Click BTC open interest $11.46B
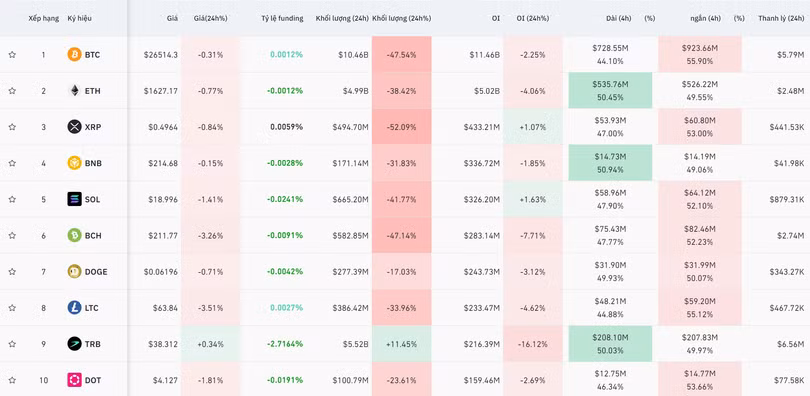 click(x=485, y=55)
